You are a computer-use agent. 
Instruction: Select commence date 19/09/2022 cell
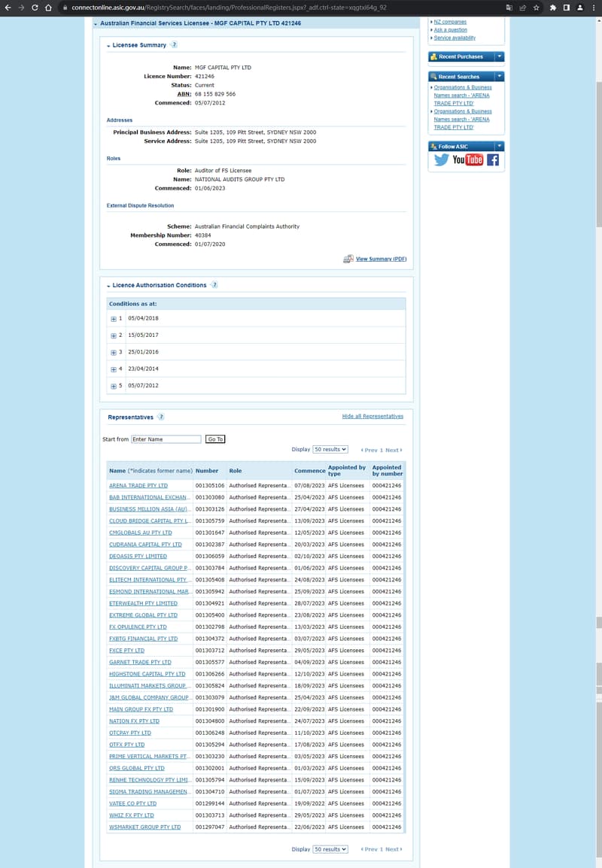pos(309,803)
